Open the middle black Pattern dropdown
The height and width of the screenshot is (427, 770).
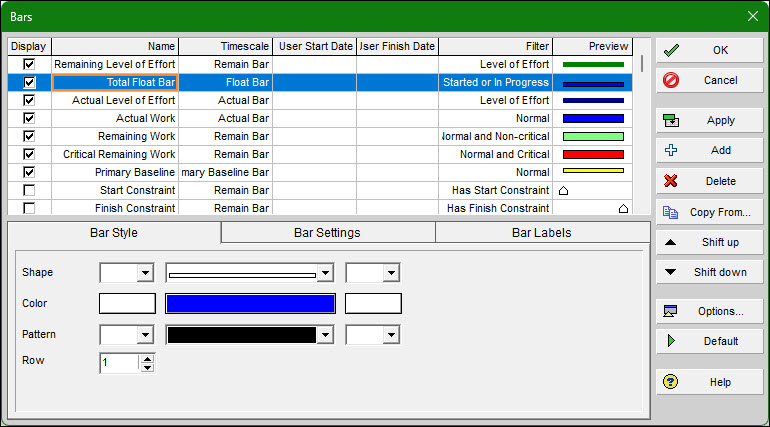pos(325,335)
